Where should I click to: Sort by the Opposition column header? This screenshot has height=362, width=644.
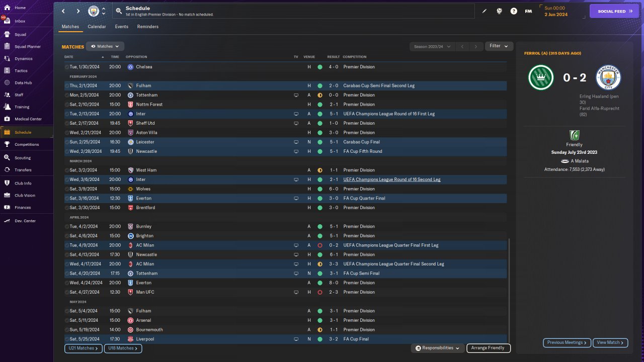click(136, 57)
